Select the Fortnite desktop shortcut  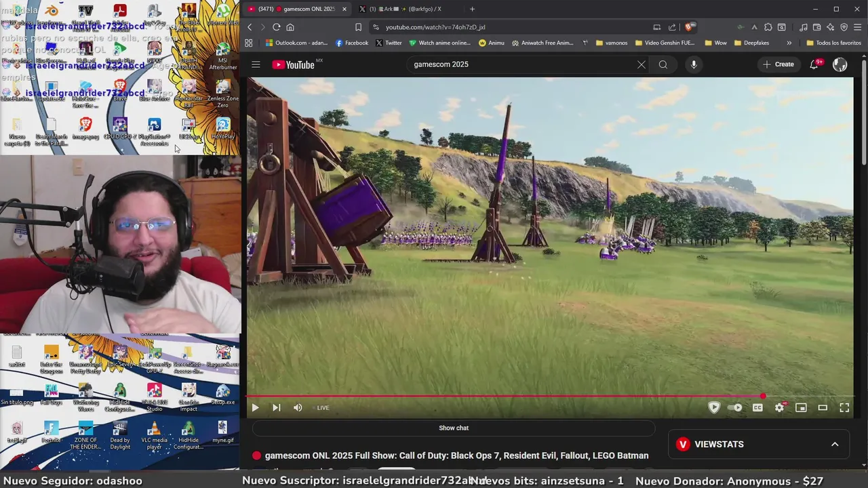click(51, 432)
